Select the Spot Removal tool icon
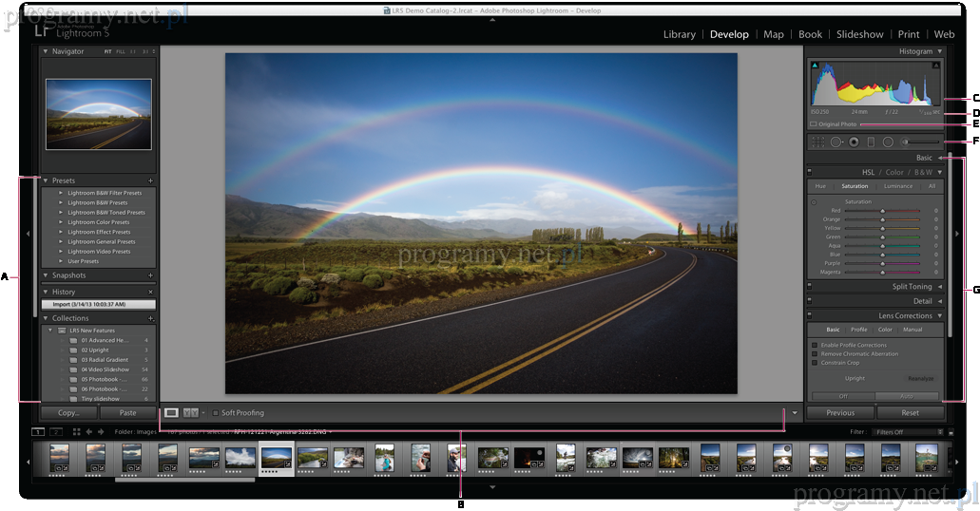 tap(836, 142)
